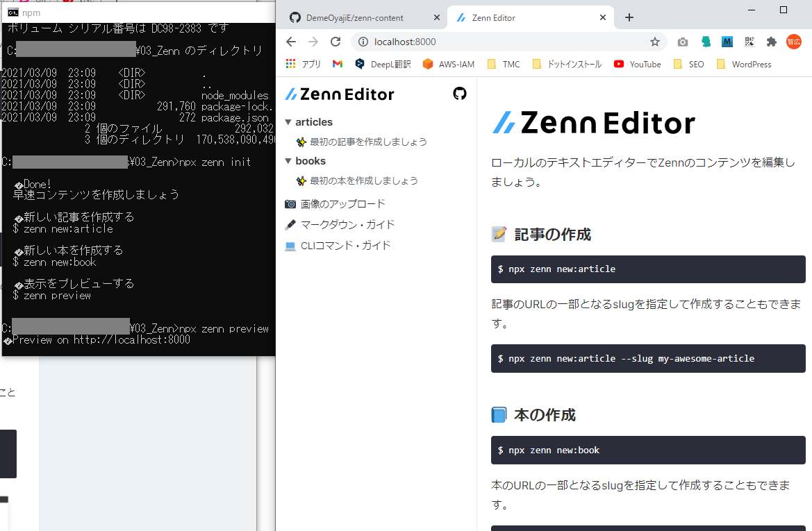View site information icon in address bar
Screen dimensions: 812x531
[x=363, y=42]
